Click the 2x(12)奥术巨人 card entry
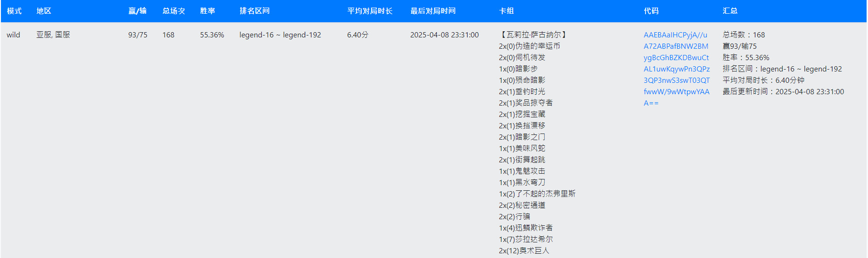 523,251
